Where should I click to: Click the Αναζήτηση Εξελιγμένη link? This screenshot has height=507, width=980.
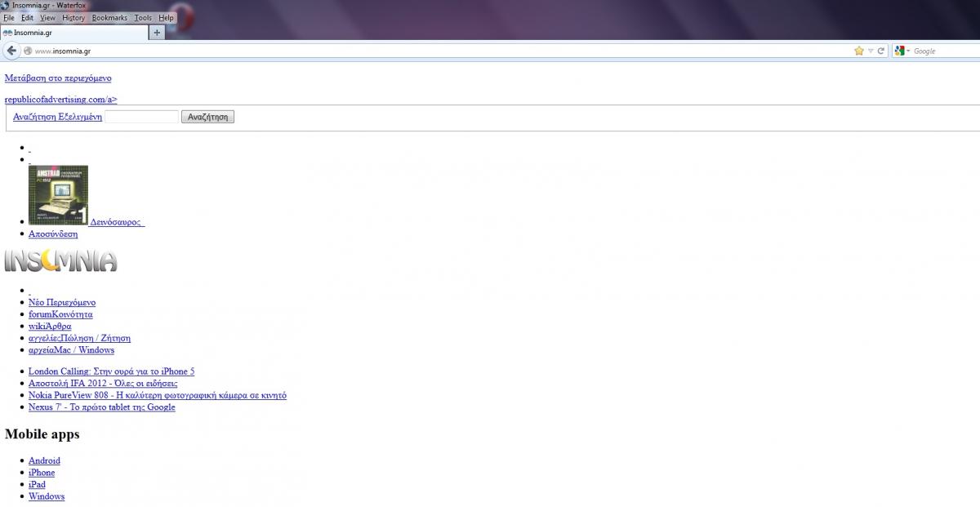57,117
